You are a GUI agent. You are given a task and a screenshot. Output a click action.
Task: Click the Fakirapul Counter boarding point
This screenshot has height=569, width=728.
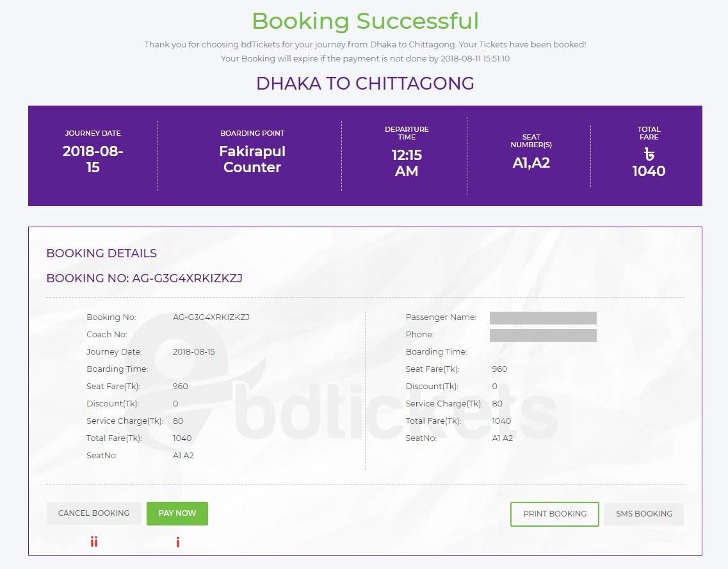tap(252, 159)
